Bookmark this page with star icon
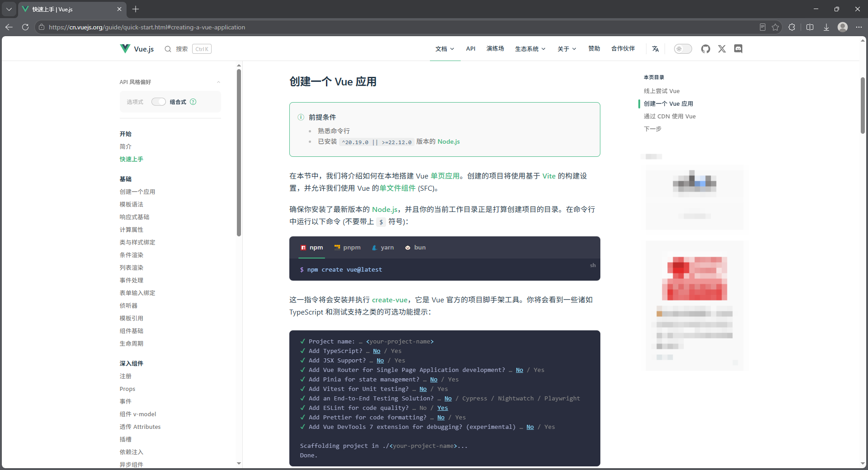Screen dimensions: 868x470 [x=775, y=27]
